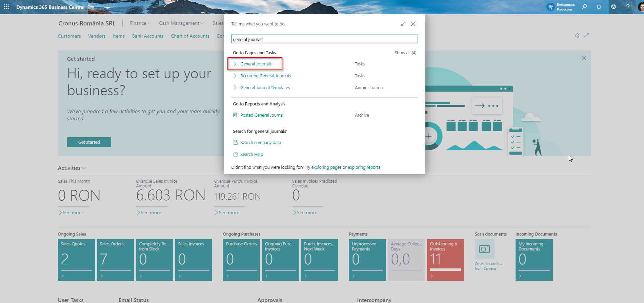Go to Customers page
Screen dimensions: 644x303
pyautogui.click(x=69, y=36)
